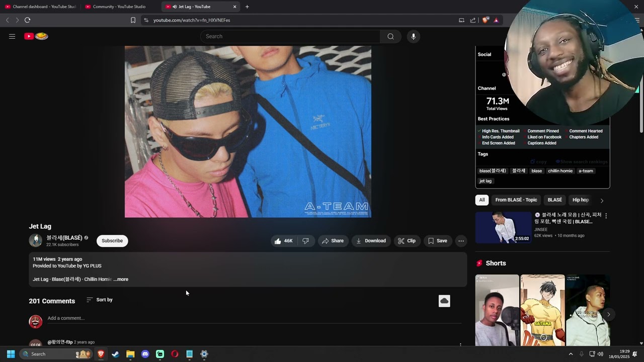644x362 pixels.
Task: Bookmark this page
Action: (x=133, y=20)
